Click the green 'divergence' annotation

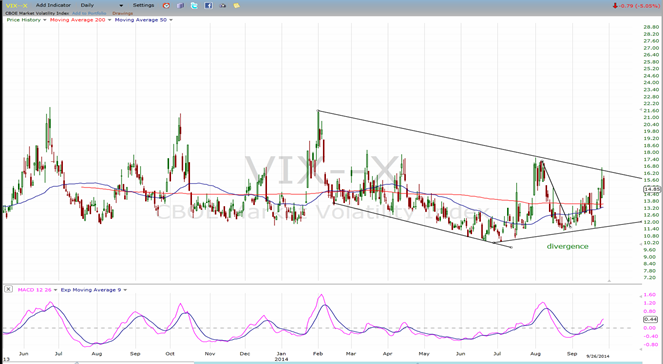tap(567, 246)
